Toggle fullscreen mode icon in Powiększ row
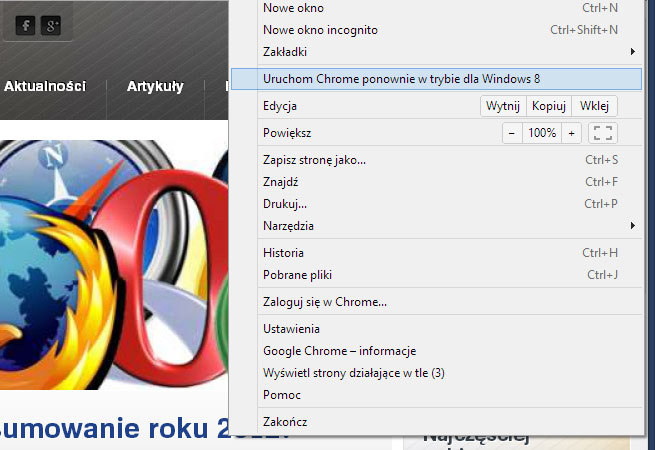Screen dimensions: 655x450 pyautogui.click(x=603, y=133)
